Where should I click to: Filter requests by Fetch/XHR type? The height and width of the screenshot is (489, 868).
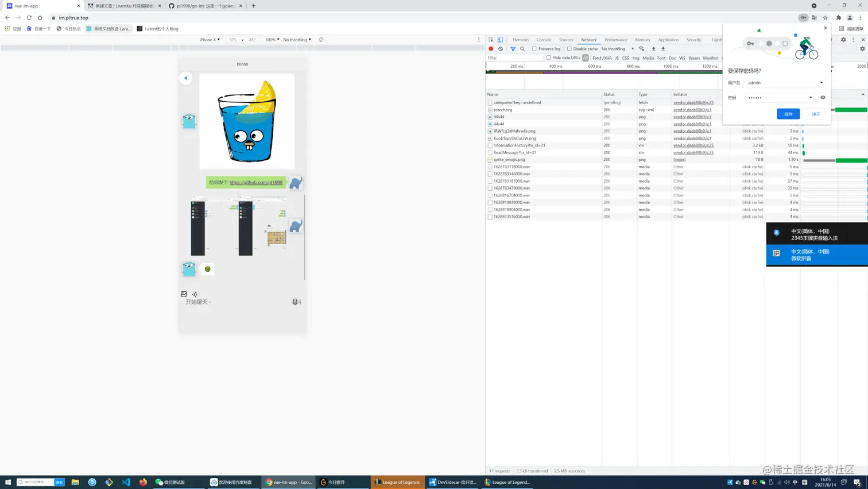coord(602,58)
